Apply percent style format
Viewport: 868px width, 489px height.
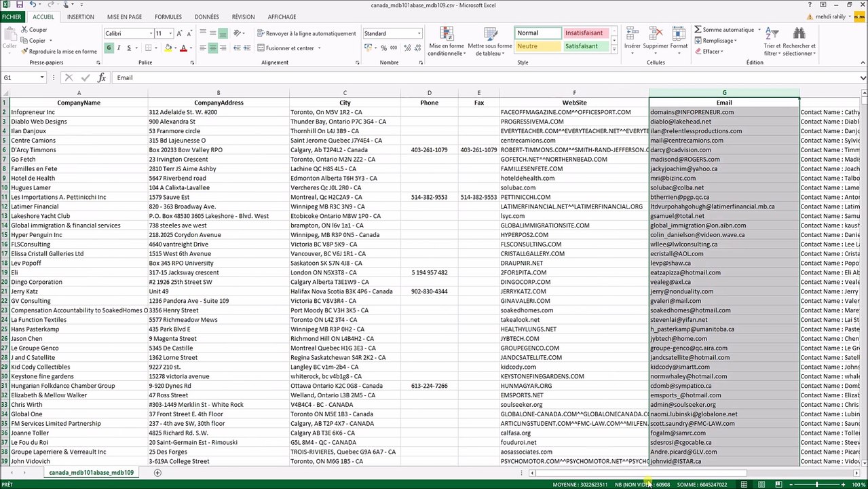click(x=384, y=48)
